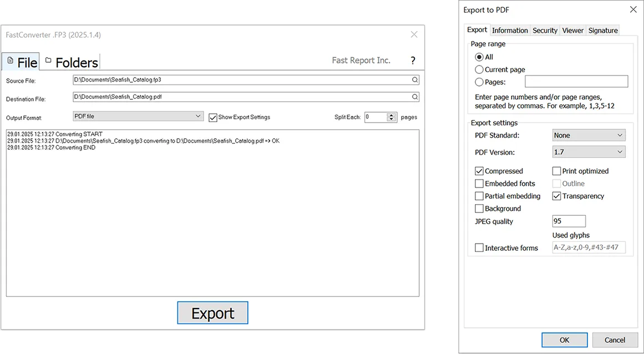Close the Export to PDF dialog
This screenshot has width=644, height=354.
(633, 9)
